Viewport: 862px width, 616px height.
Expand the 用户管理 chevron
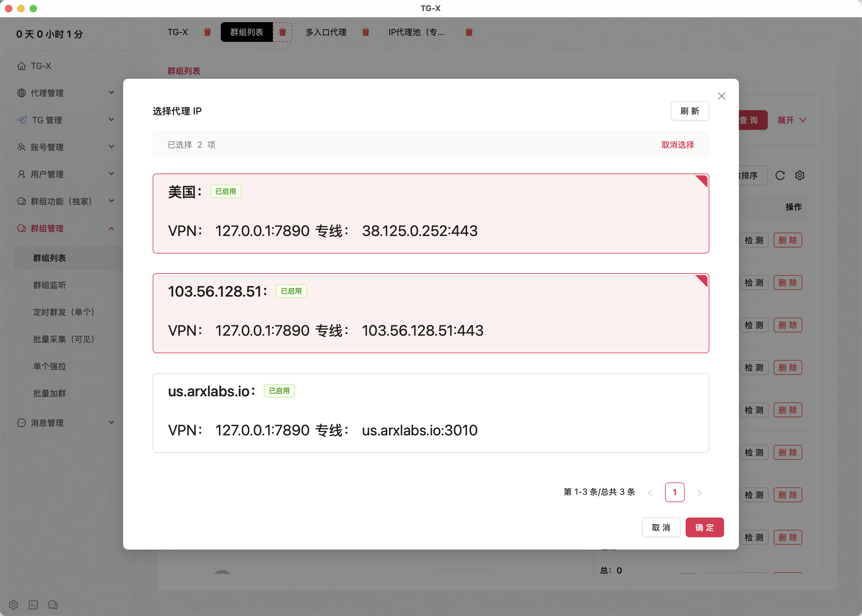coord(111,174)
